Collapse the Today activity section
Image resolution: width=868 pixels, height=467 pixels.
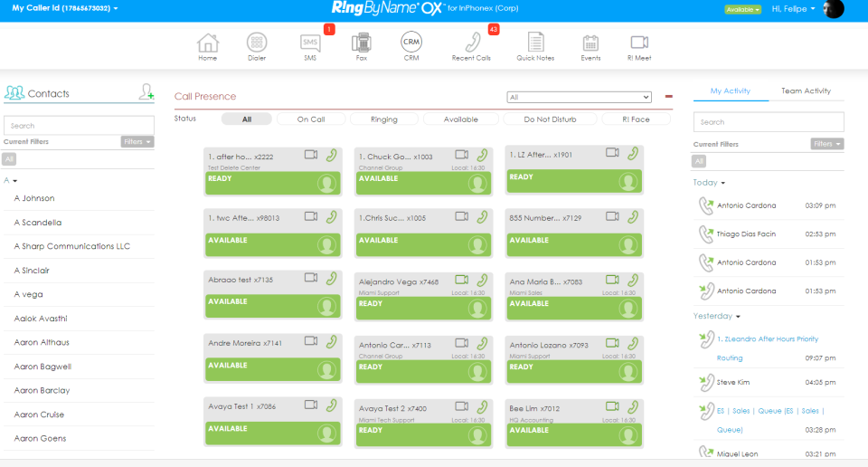[x=709, y=183]
